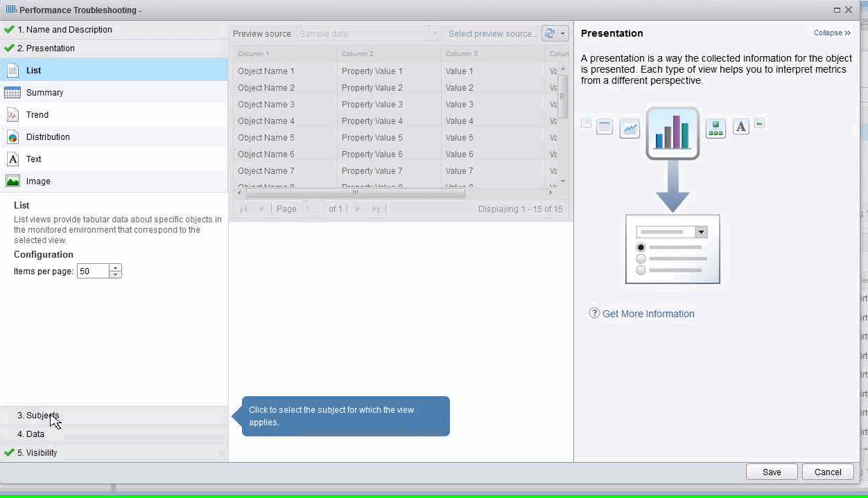Screen dimensions: 868x498
Task: Choose the Text presentation icon
Action: [12, 159]
